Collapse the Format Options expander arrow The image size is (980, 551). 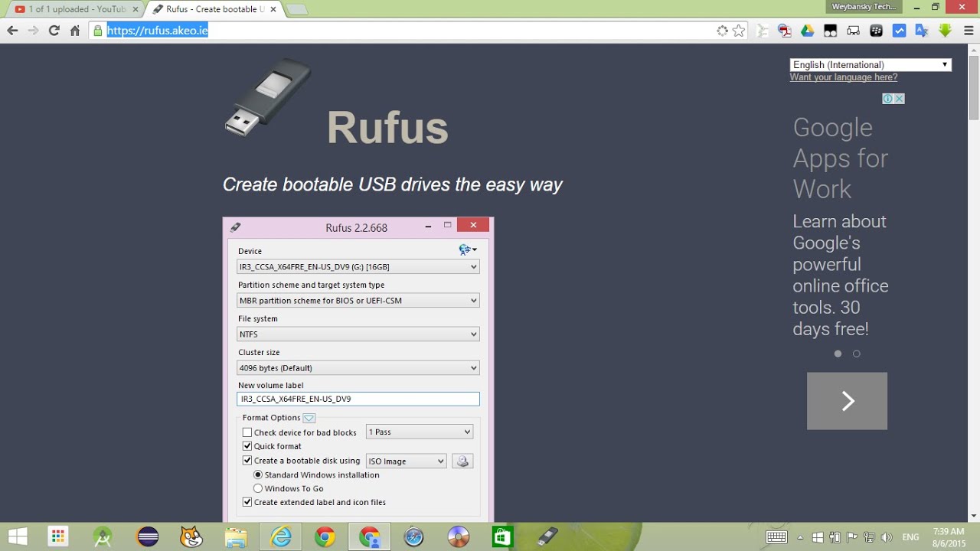(309, 418)
